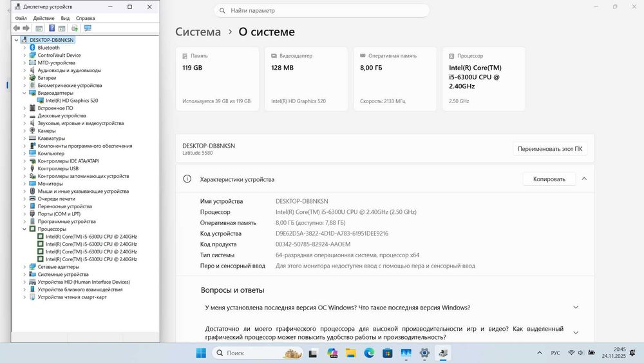The width and height of the screenshot is (644, 363).
Task: Select Биометрические устройства in the tree
Action: click(70, 86)
